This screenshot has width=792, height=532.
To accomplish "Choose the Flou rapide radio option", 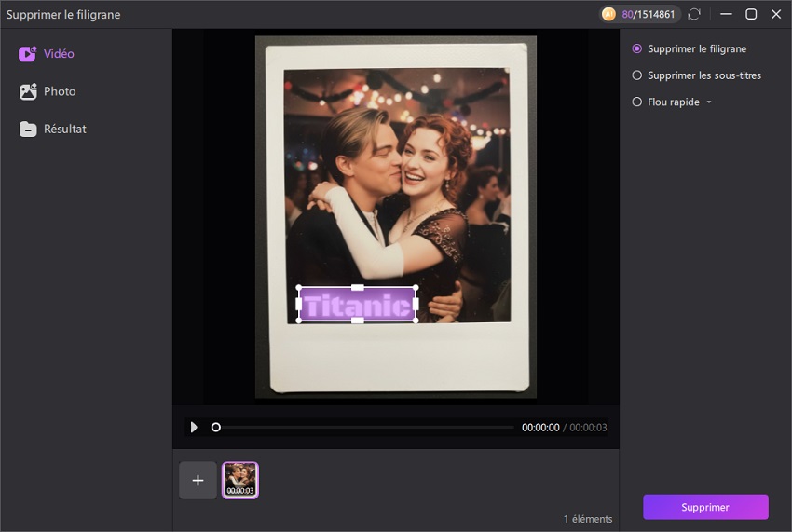I will coord(637,102).
